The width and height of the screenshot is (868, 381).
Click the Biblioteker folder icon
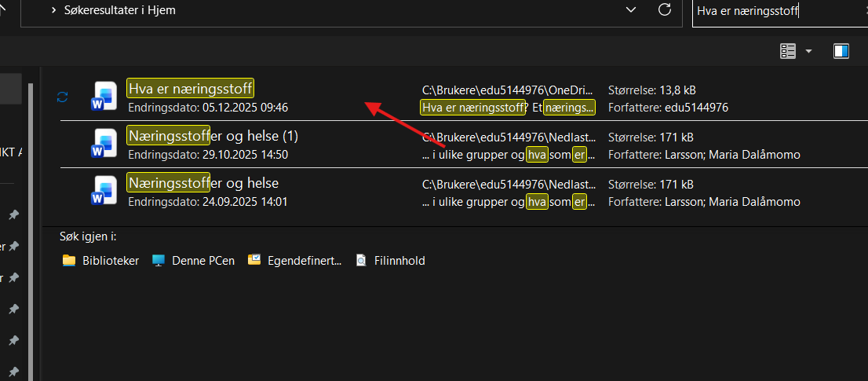click(69, 261)
